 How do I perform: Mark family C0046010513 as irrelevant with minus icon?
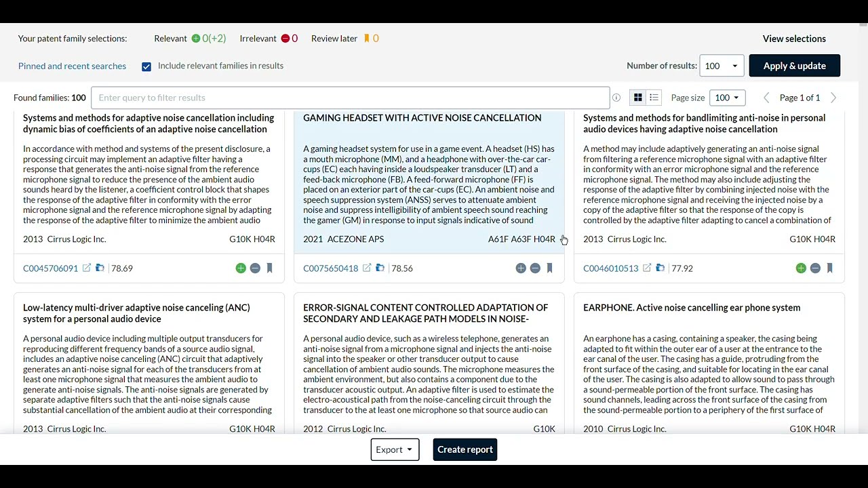point(815,268)
